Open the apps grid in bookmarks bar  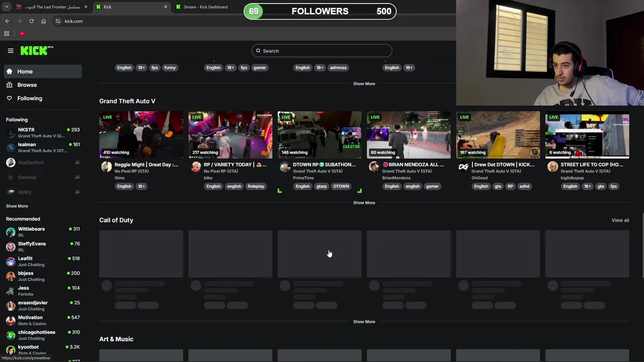[x=7, y=34]
